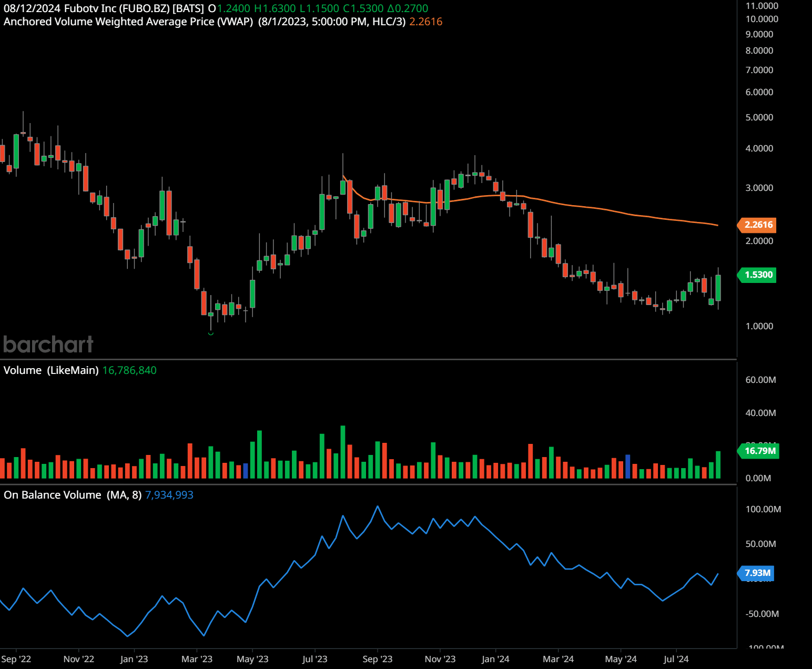Click the 100.00M OBV axis label
The image size is (812, 669).
coord(763,509)
